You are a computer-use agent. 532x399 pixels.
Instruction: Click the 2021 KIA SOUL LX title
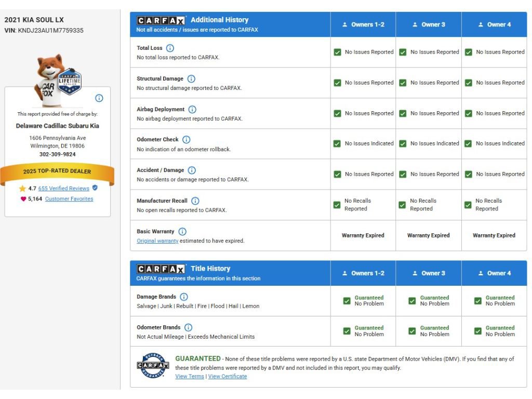tap(34, 20)
